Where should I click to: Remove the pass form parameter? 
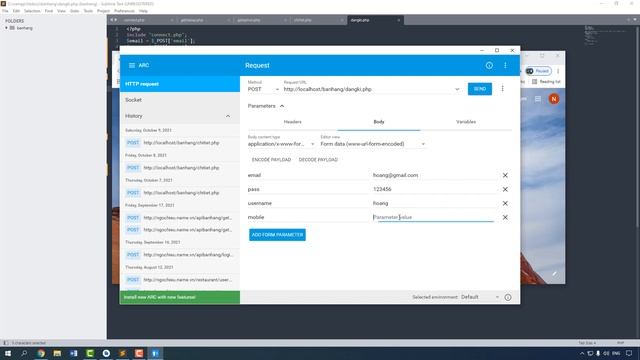[x=505, y=189]
